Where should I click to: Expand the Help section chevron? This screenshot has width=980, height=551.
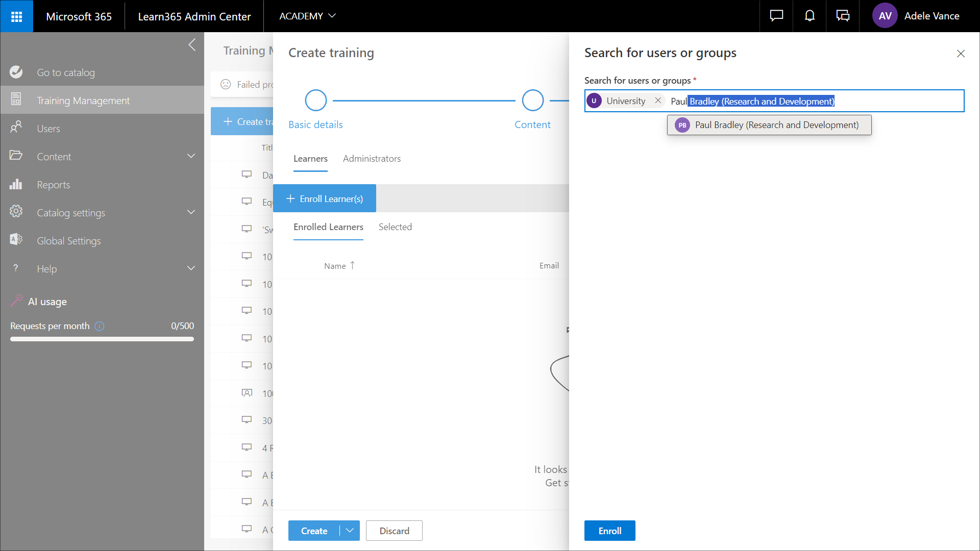coord(191,268)
